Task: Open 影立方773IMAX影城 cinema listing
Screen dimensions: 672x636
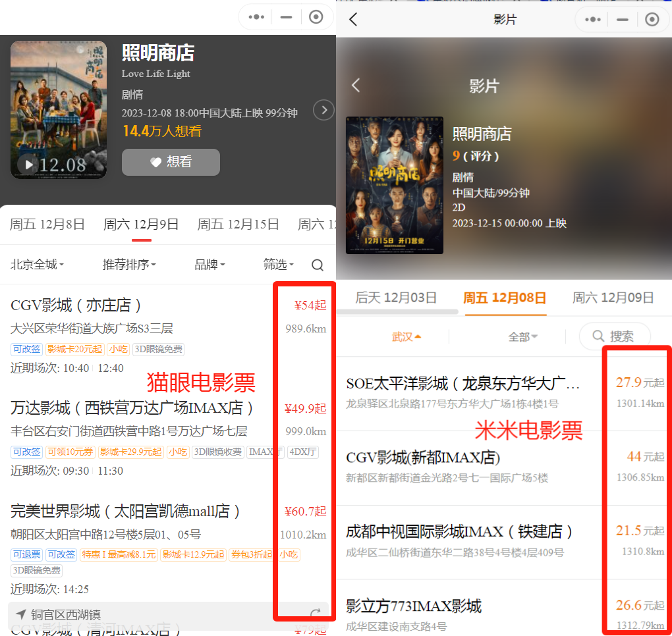Action: (504, 608)
